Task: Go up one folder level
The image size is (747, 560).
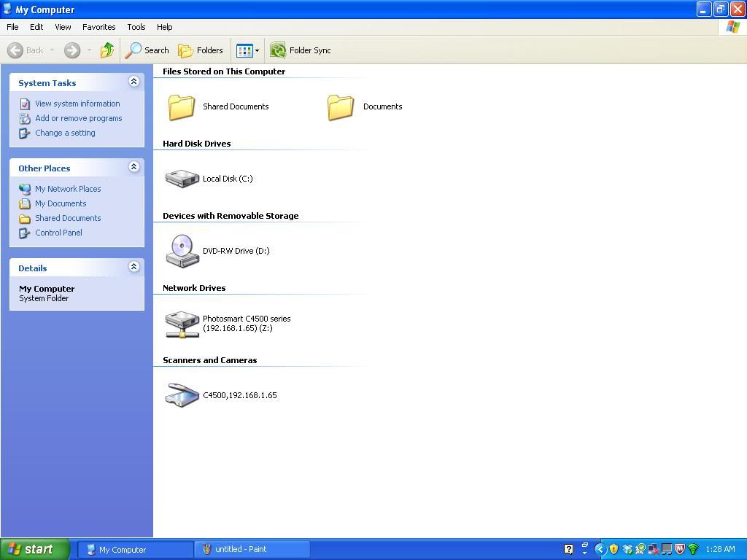Action: (x=107, y=50)
